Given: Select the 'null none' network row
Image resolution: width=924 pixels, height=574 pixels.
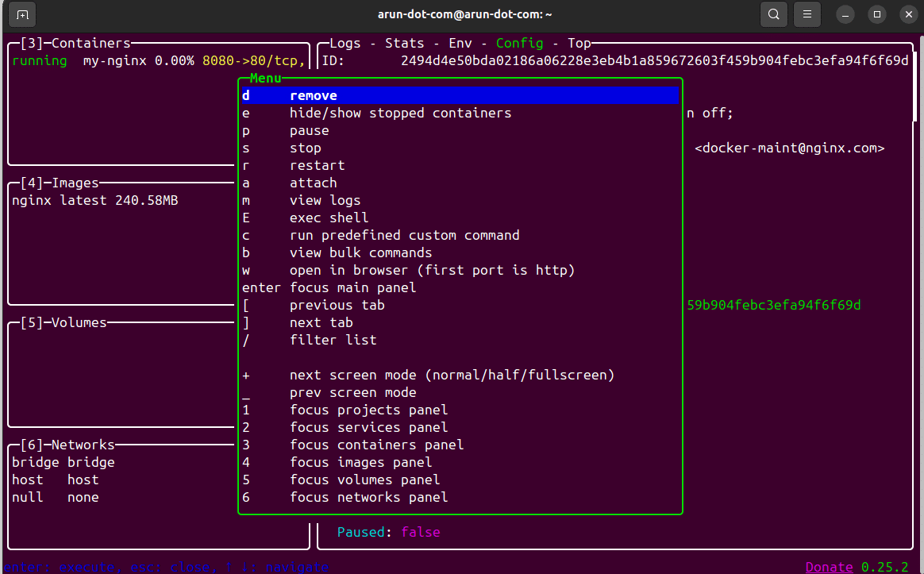Looking at the screenshot, I should pyautogui.click(x=56, y=498).
